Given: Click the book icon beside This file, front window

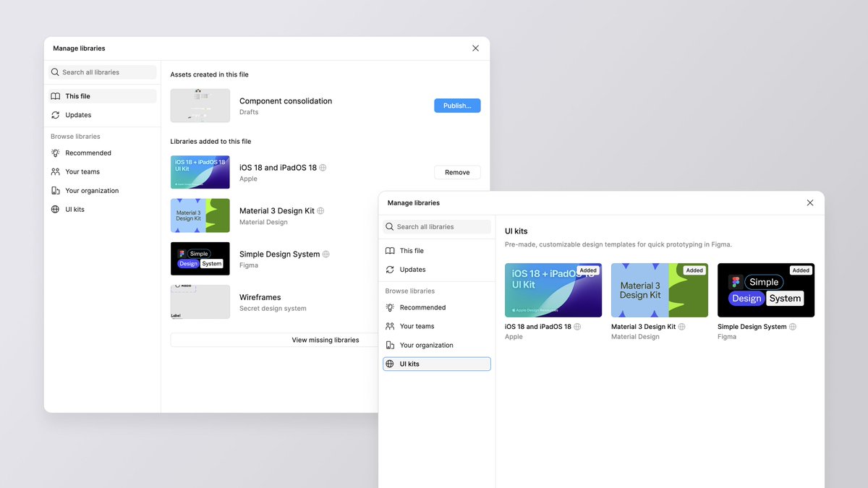Looking at the screenshot, I should pyautogui.click(x=390, y=251).
